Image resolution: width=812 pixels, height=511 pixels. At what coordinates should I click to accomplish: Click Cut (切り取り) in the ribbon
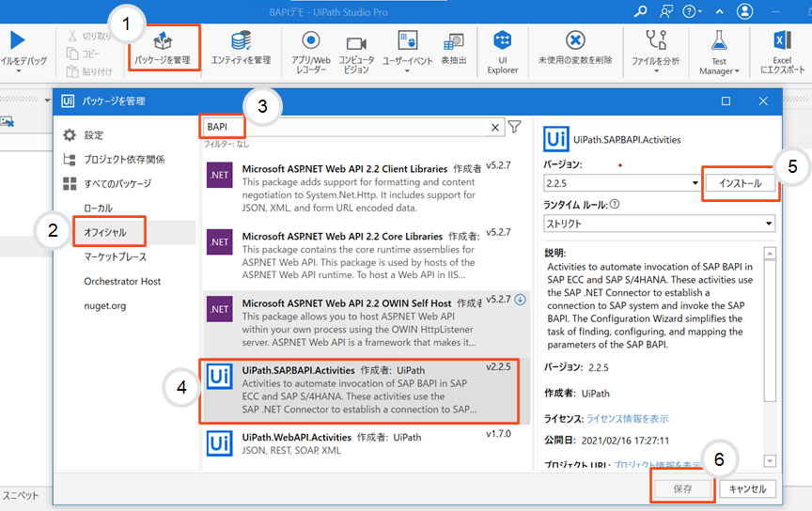(89, 36)
